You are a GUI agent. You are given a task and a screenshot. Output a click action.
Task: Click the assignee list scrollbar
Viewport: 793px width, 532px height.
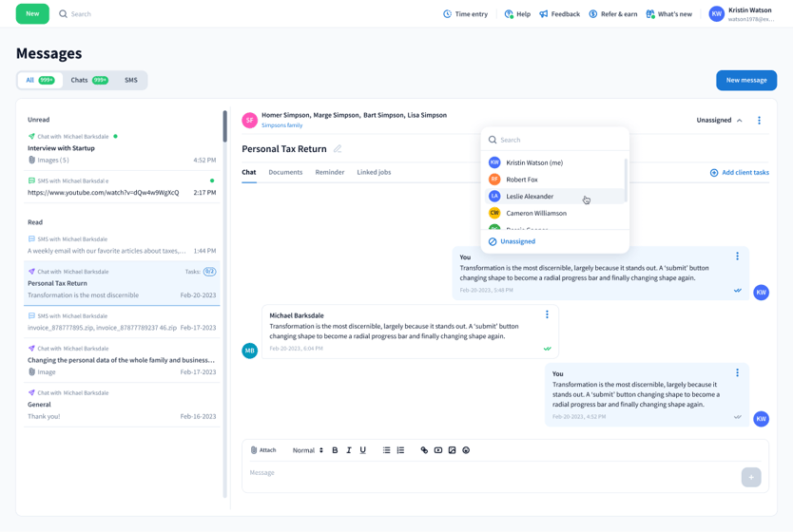(x=626, y=180)
